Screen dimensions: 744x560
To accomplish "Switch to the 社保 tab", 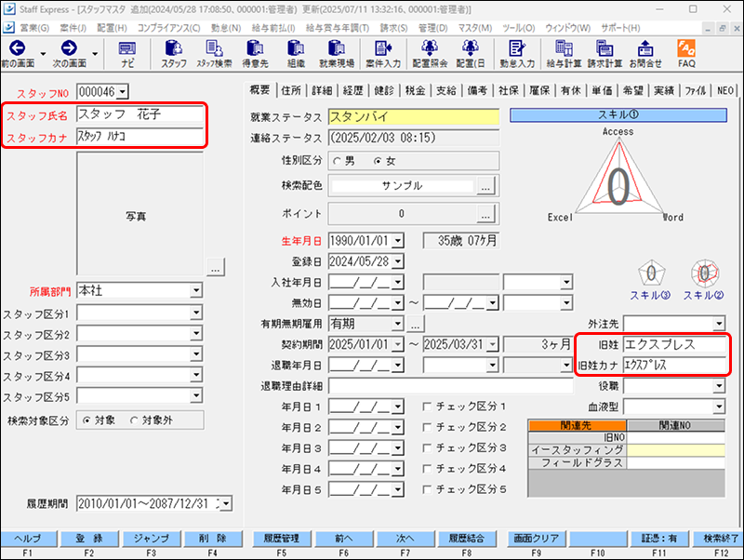I will (509, 90).
